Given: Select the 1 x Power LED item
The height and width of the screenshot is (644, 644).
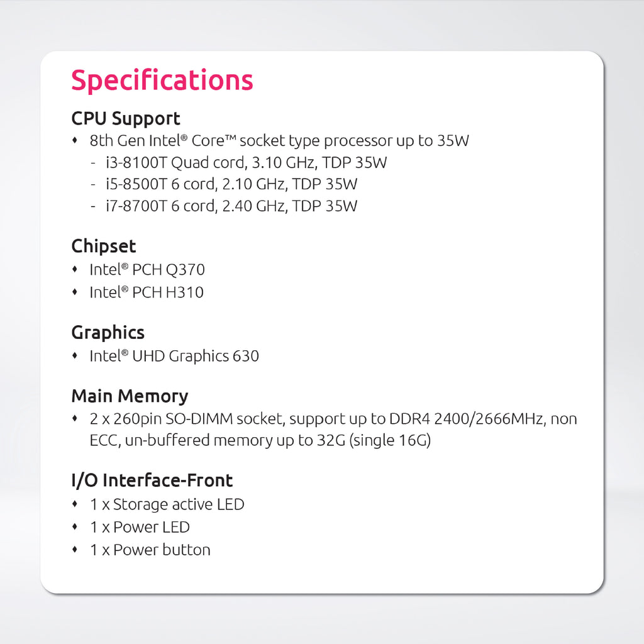Looking at the screenshot, I should (x=140, y=527).
